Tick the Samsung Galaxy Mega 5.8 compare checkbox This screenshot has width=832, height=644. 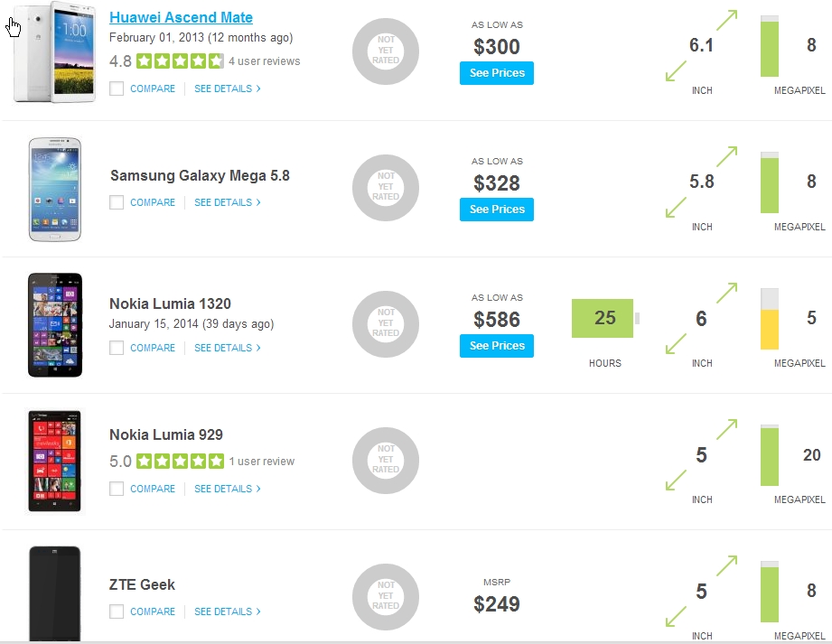[x=117, y=202]
